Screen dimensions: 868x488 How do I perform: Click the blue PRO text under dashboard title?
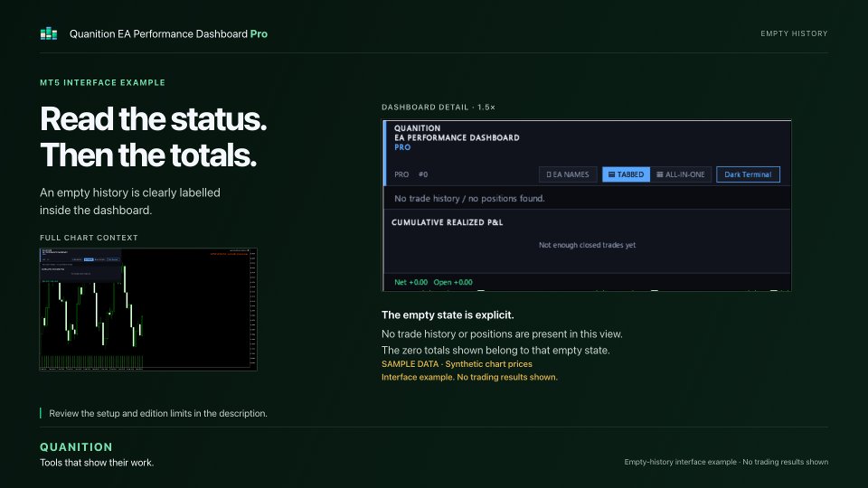pyautogui.click(x=402, y=147)
